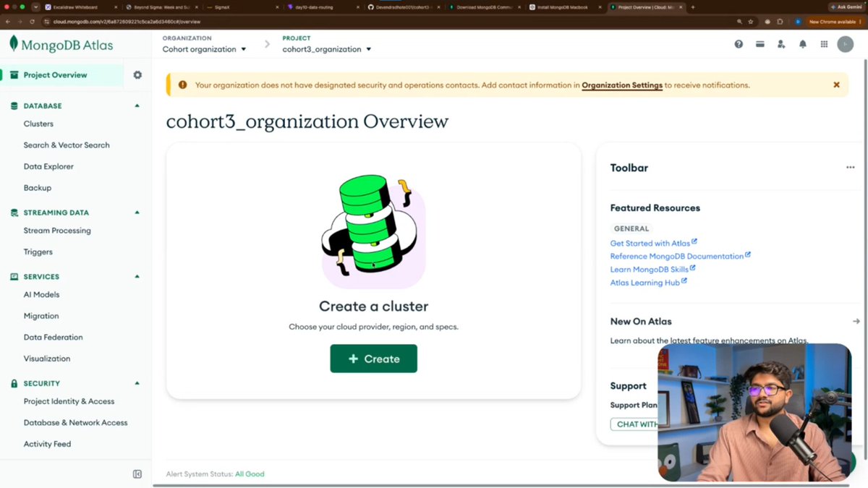
Task: Open the help question mark icon
Action: pyautogui.click(x=739, y=44)
